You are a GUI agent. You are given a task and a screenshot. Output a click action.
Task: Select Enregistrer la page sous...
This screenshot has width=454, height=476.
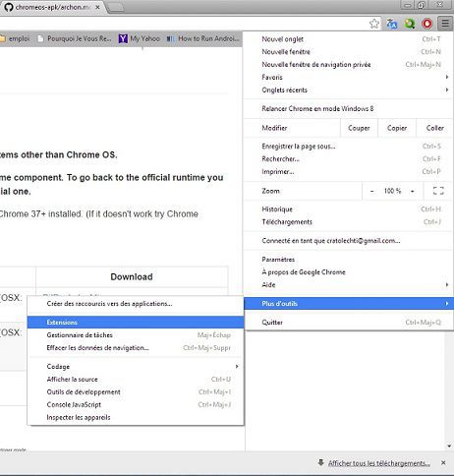pos(349,147)
